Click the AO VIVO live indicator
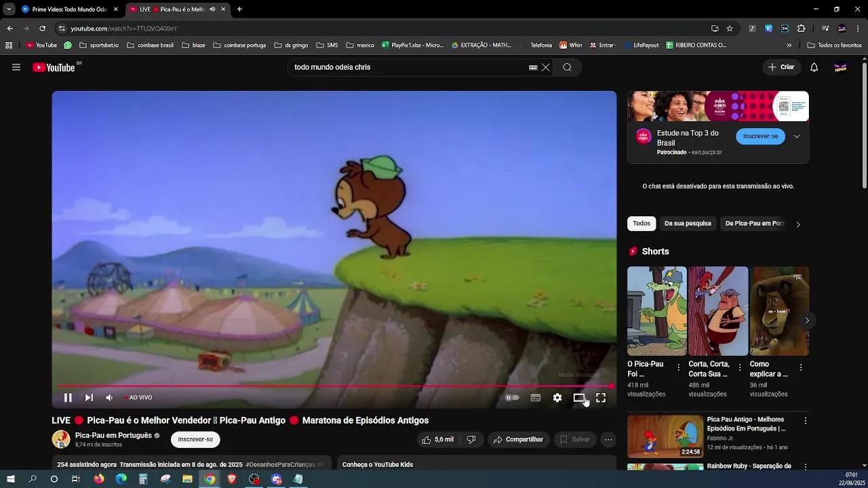The height and width of the screenshot is (488, 868). click(x=138, y=398)
